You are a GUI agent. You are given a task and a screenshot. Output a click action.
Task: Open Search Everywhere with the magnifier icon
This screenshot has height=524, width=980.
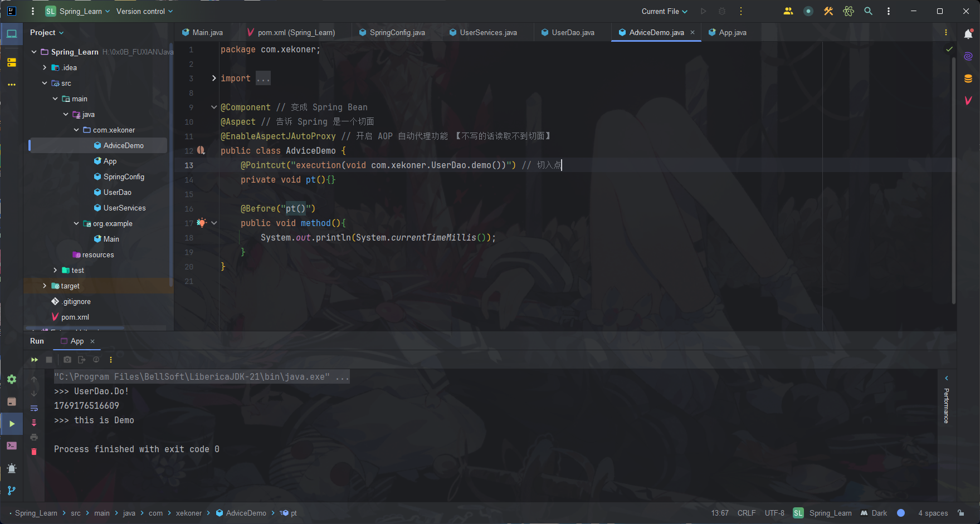click(869, 11)
